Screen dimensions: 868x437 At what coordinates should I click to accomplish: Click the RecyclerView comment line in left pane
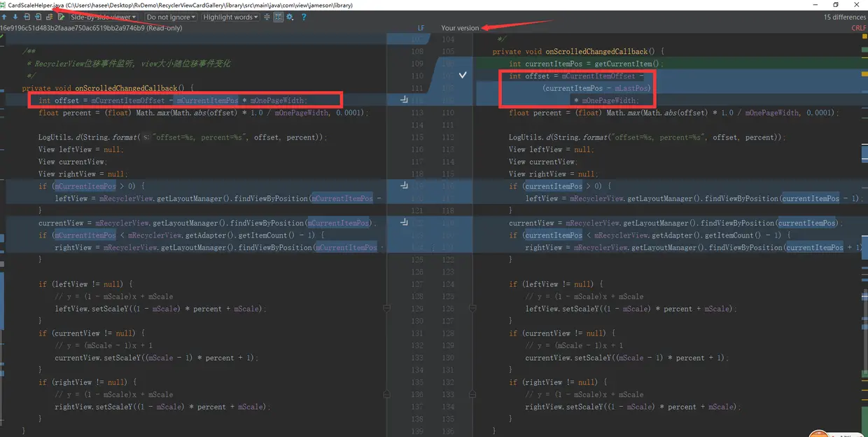[128, 64]
